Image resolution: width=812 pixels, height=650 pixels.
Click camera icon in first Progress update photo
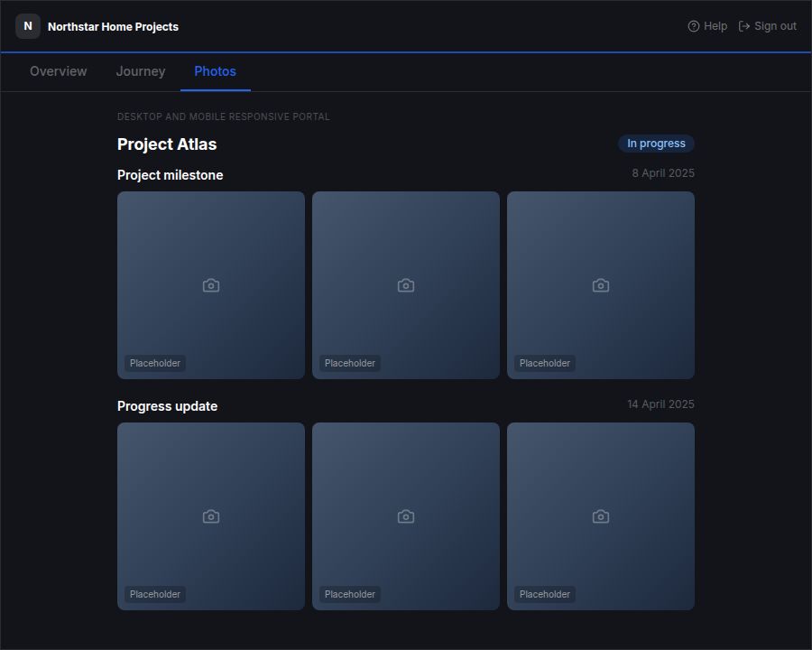(x=211, y=516)
